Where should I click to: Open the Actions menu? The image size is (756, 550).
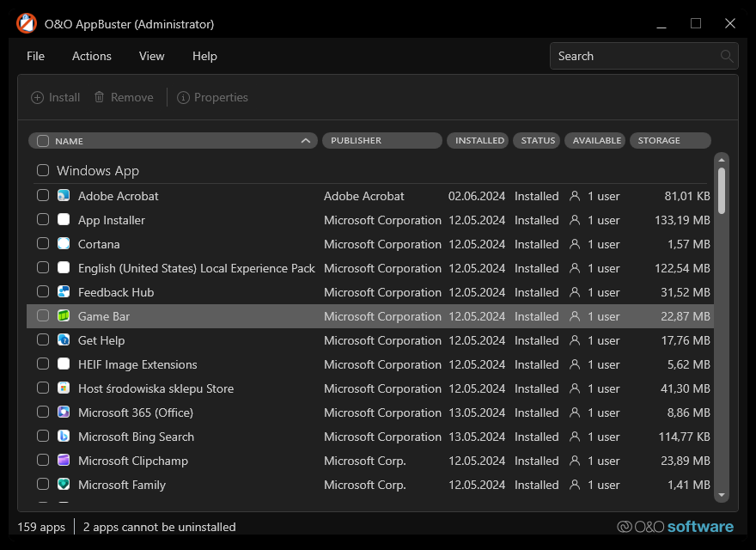point(92,56)
